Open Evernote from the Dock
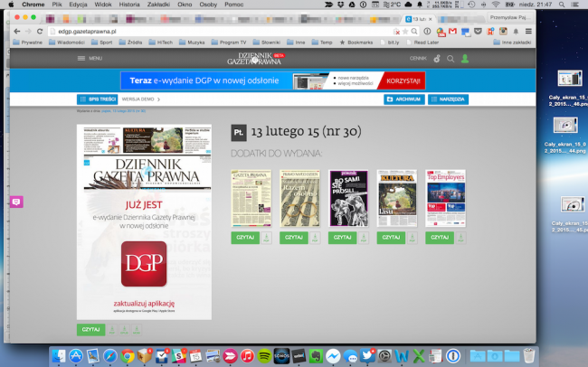The image size is (588, 367). point(316,356)
